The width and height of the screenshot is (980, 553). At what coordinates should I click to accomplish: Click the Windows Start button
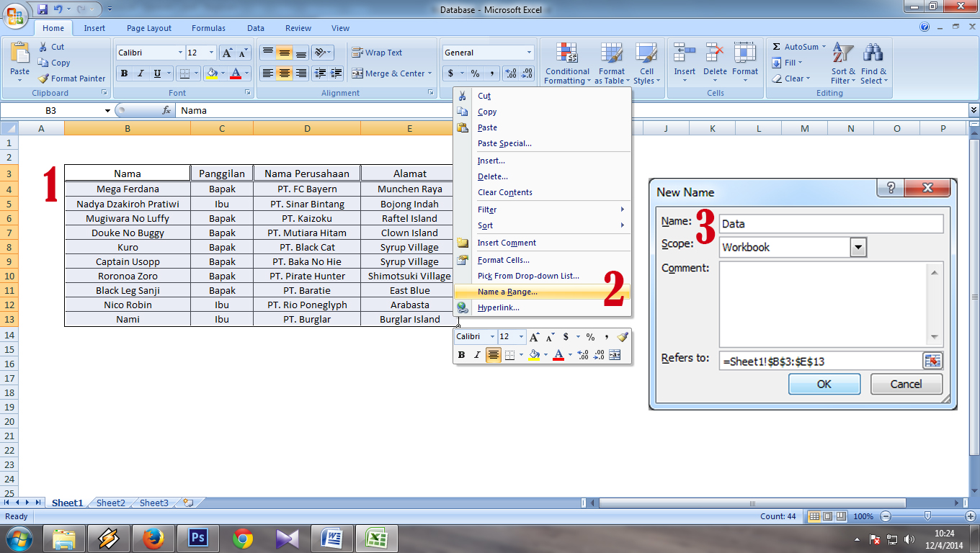[x=19, y=539]
